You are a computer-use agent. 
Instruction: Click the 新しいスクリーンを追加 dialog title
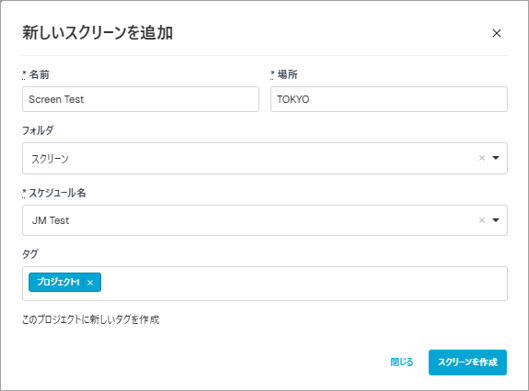(x=98, y=33)
